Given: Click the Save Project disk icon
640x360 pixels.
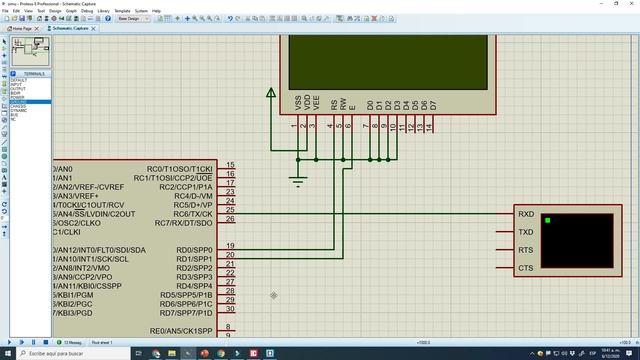Looking at the screenshot, I should click(22, 18).
